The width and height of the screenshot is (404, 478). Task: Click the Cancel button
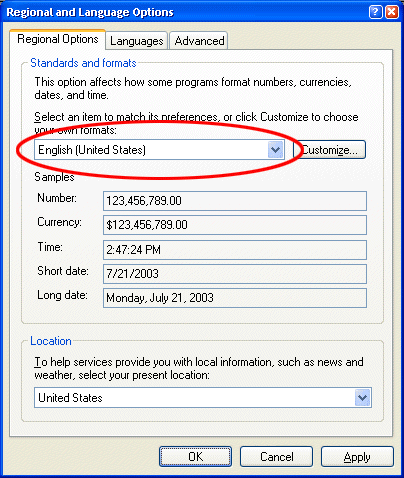click(276, 457)
